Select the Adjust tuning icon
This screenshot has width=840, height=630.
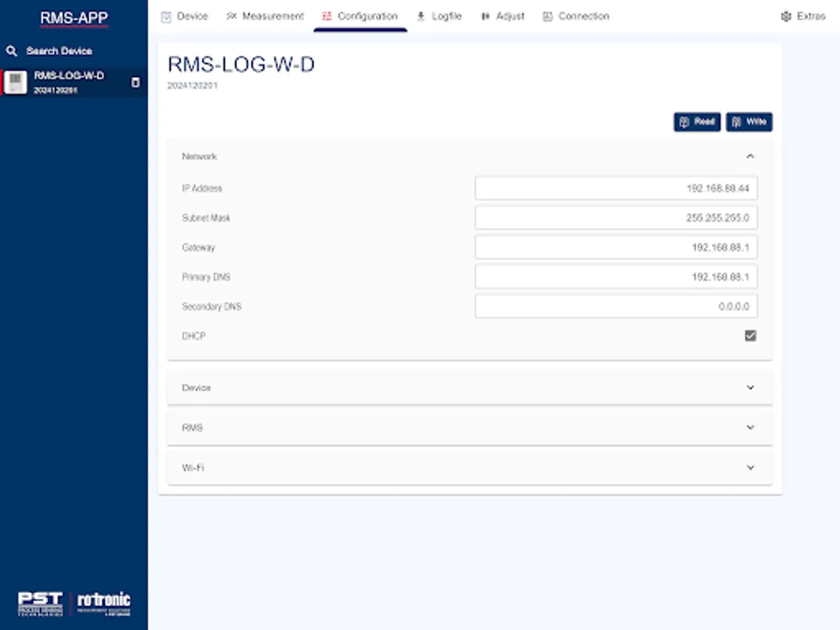pos(486,15)
